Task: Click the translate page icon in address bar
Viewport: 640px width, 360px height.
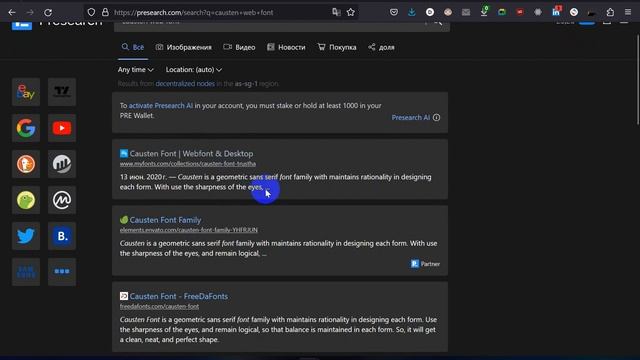Action: pyautogui.click(x=336, y=12)
